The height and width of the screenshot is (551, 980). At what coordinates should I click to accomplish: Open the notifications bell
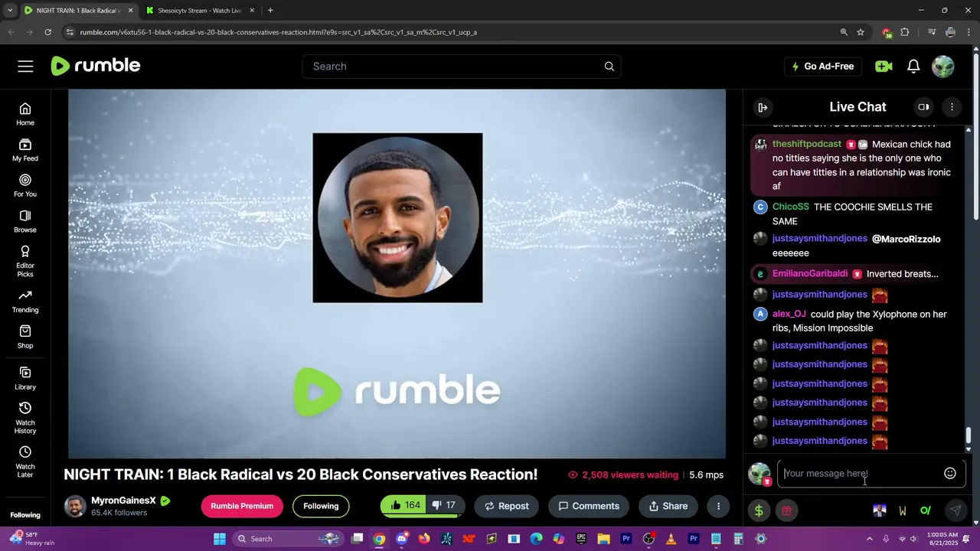pos(913,67)
